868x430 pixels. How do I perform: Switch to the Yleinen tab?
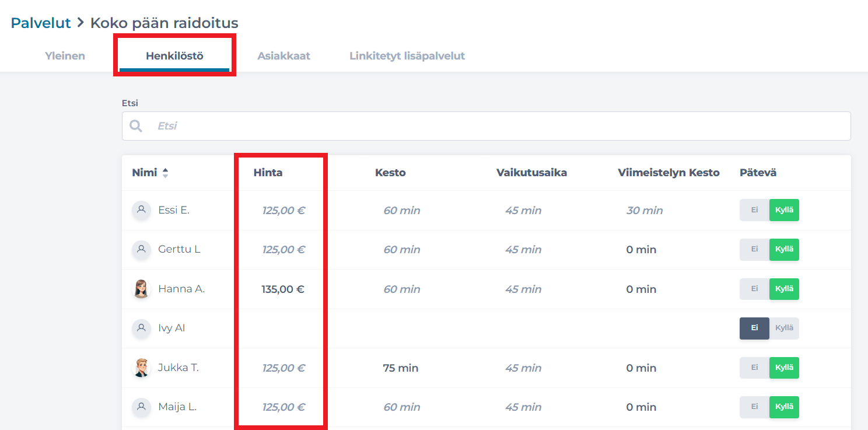tap(65, 56)
